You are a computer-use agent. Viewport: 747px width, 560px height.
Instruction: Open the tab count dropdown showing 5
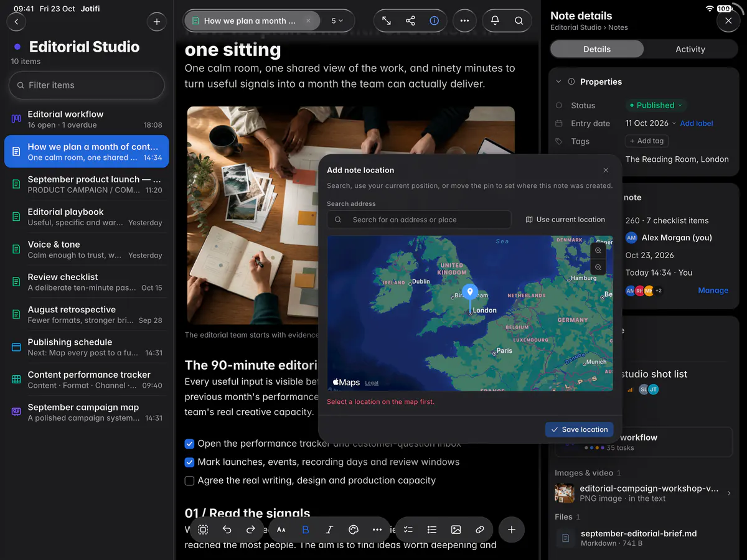click(x=337, y=21)
